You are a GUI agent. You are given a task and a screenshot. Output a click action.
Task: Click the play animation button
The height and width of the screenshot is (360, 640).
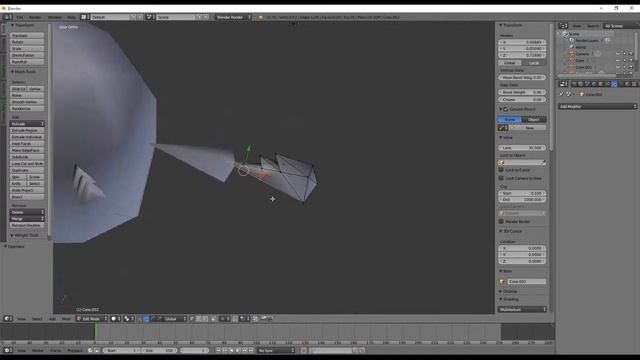(x=238, y=350)
